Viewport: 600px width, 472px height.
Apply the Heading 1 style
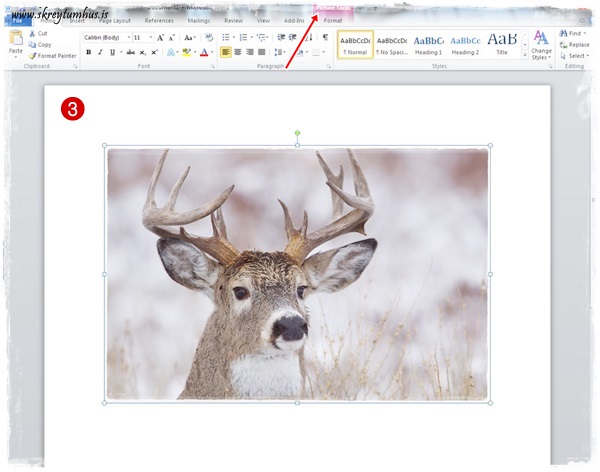pos(428,45)
